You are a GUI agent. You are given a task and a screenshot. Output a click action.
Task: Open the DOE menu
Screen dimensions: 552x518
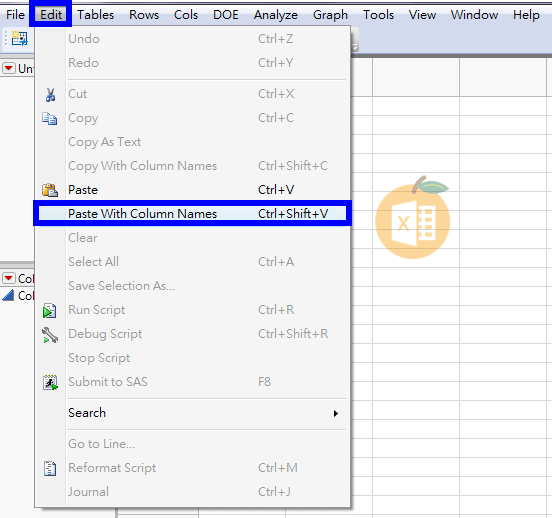(x=226, y=15)
